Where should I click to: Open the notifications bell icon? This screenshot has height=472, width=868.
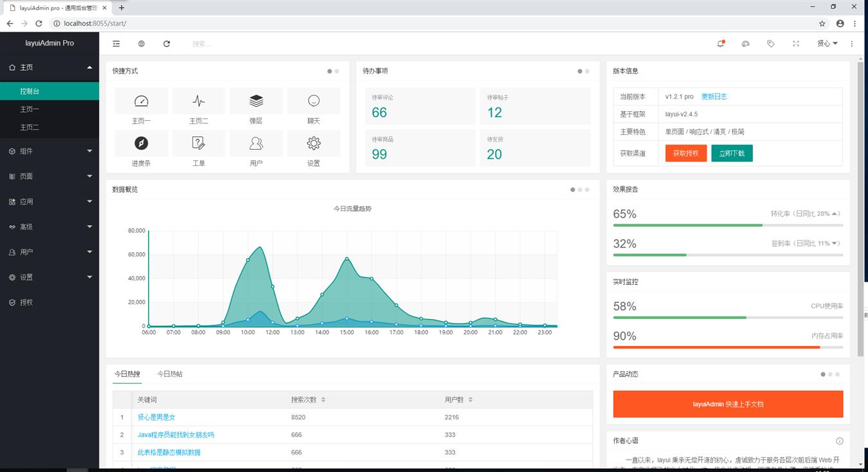click(721, 44)
